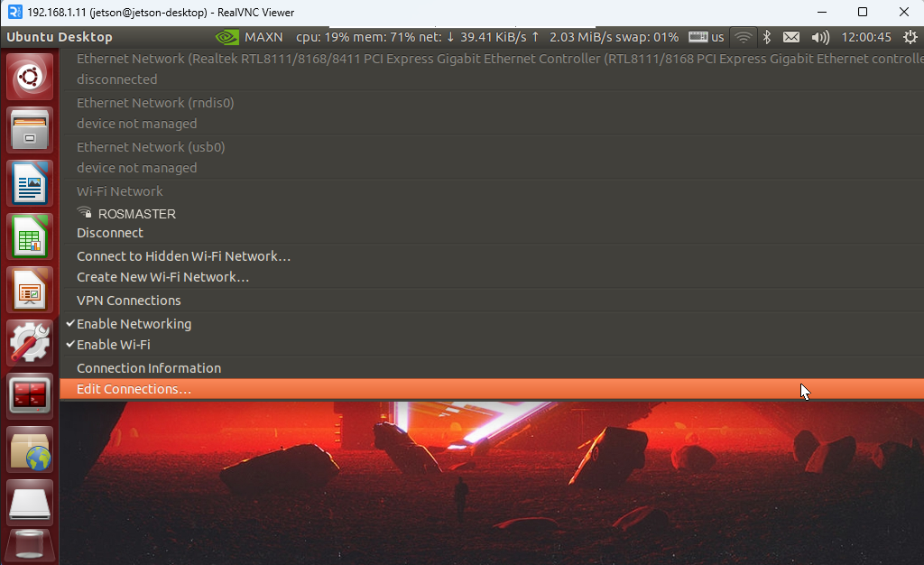This screenshot has width=924, height=565.
Task: Open the Ubuntu Dash search launcher
Action: 31,77
